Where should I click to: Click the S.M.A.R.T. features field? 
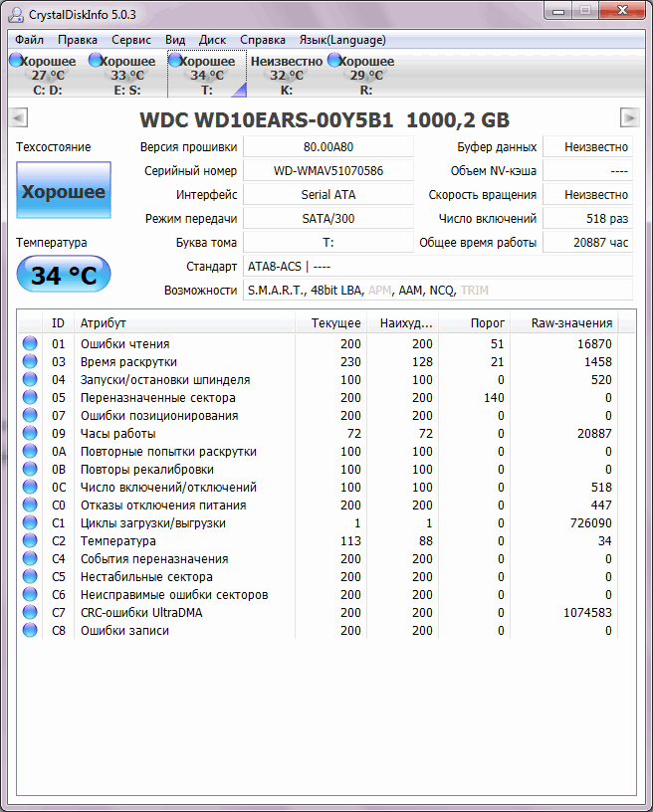point(438,290)
